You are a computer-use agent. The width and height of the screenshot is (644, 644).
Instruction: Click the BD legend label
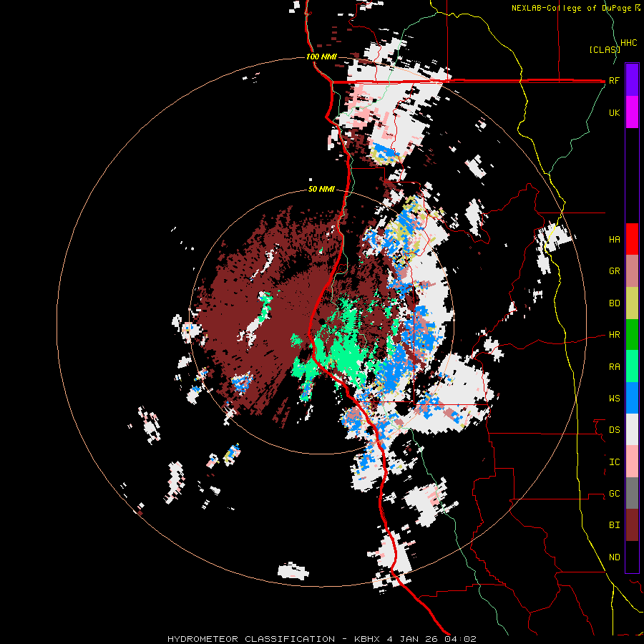tap(614, 303)
